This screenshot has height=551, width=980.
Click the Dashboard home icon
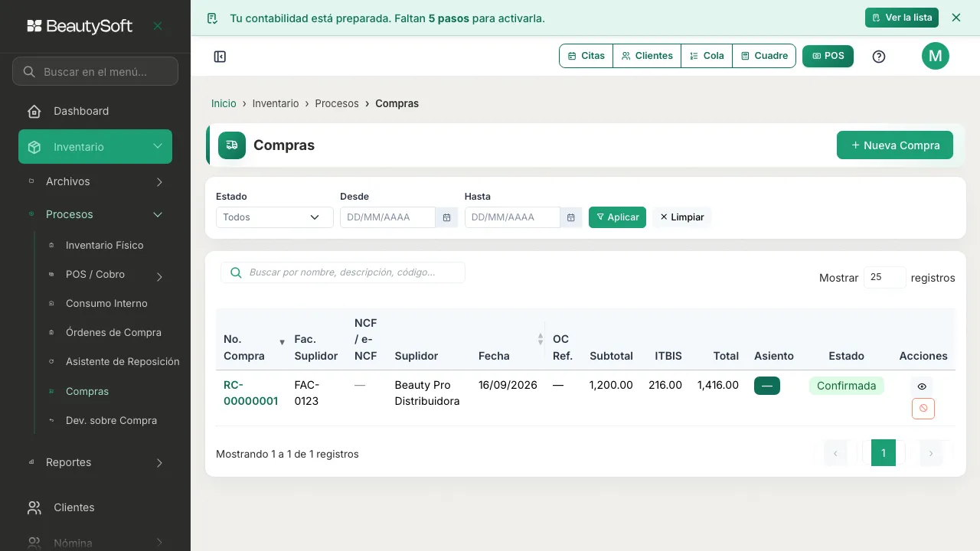click(x=34, y=112)
